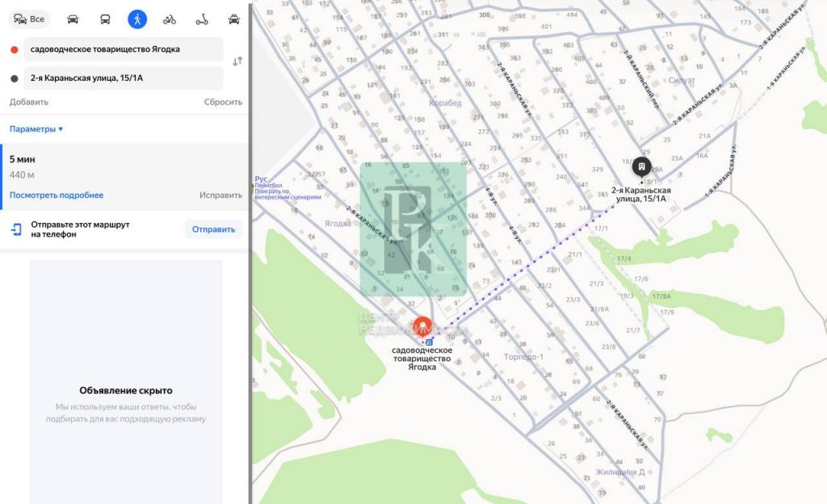This screenshot has height=504, width=827.
Task: Swap start and destination points
Action: [237, 61]
